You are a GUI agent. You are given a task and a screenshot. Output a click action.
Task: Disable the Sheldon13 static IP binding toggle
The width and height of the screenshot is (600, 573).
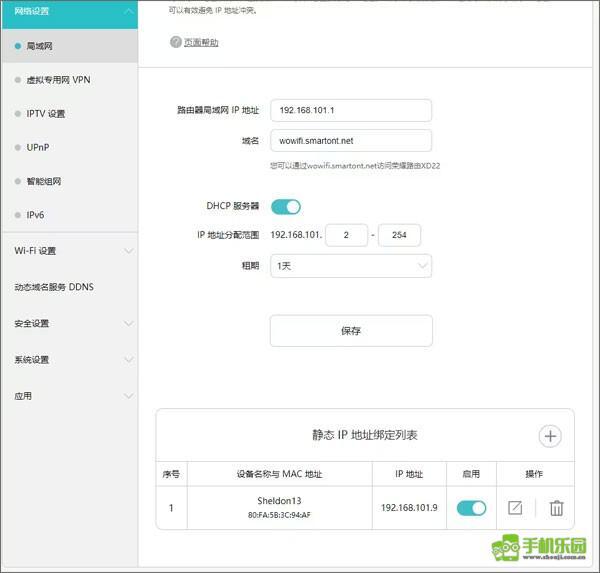[x=471, y=508]
